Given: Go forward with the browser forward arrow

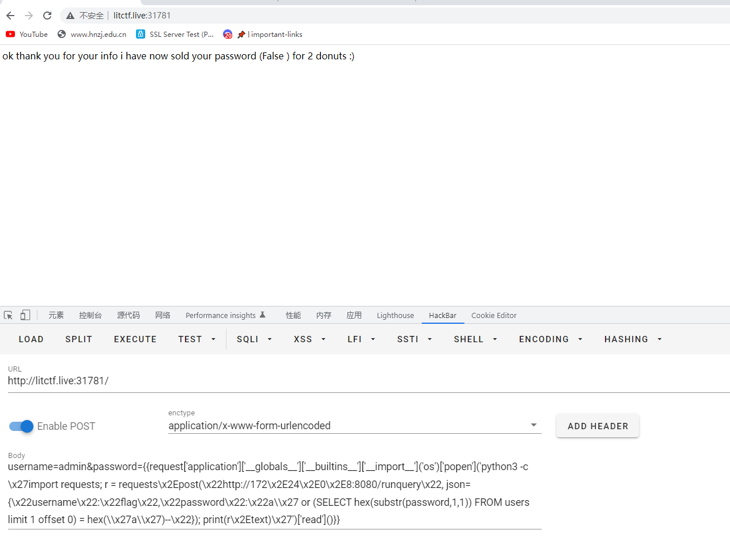Looking at the screenshot, I should click(x=29, y=16).
